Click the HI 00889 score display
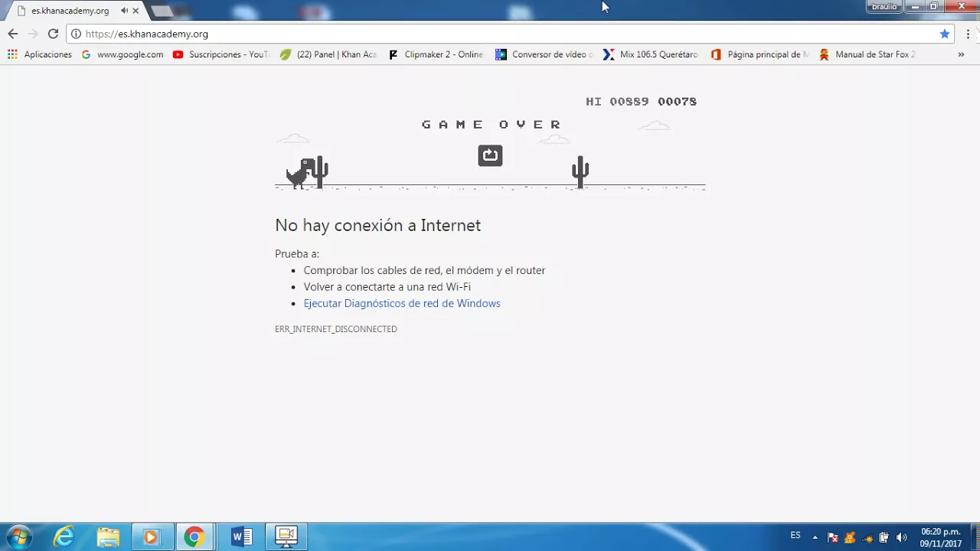 (617, 101)
